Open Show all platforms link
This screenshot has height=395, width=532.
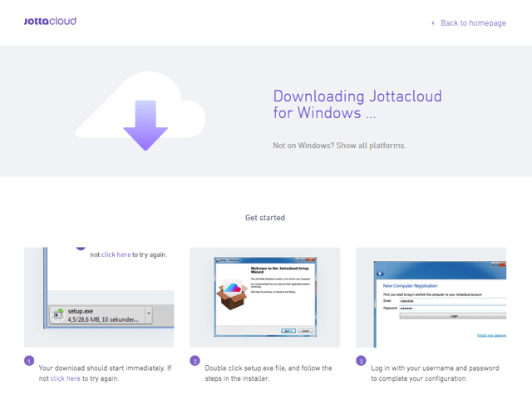pos(371,146)
